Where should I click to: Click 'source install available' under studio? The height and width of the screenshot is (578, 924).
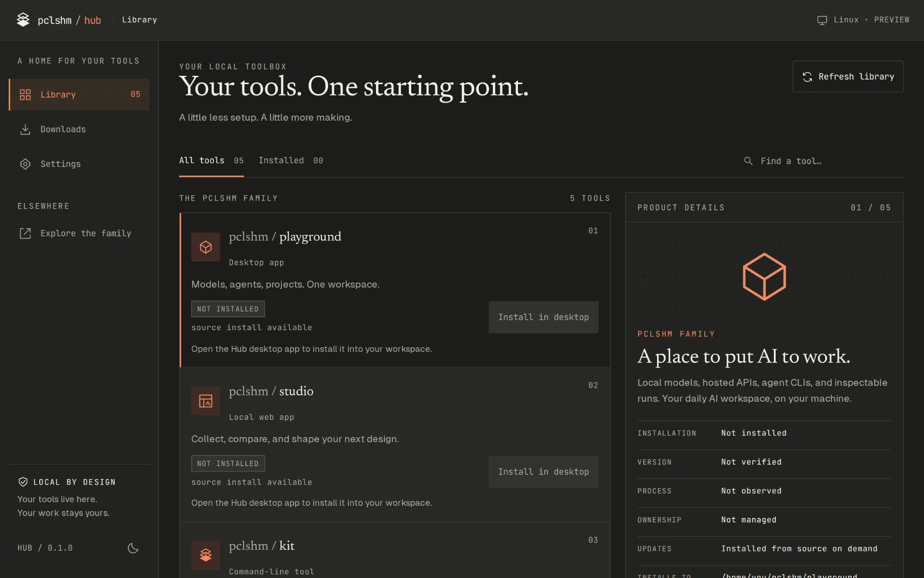point(252,482)
